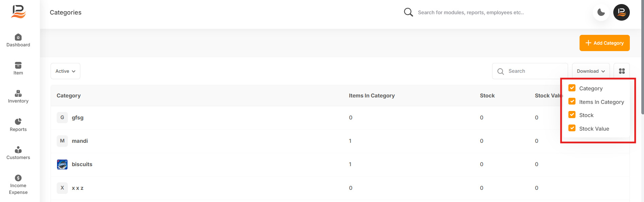Viewport: 644px width, 202px height.
Task: Expand the Active status filter dropdown
Action: click(x=65, y=71)
